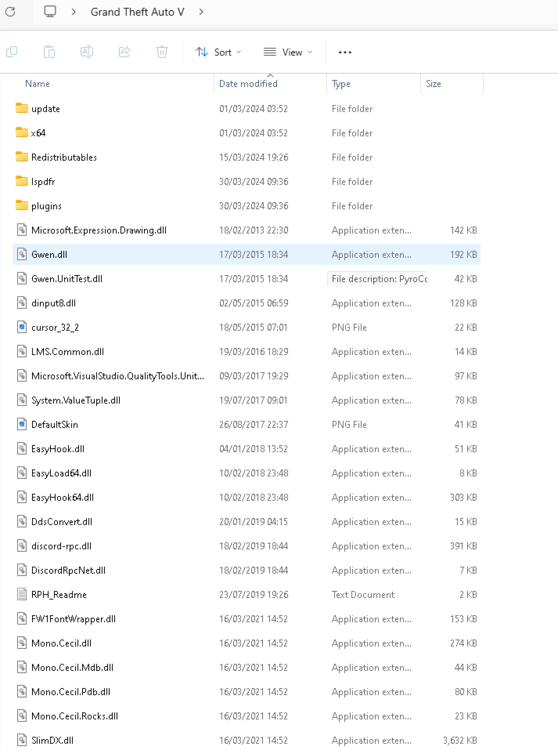Open the View dropdown menu
This screenshot has height=750, width=558.
click(288, 52)
